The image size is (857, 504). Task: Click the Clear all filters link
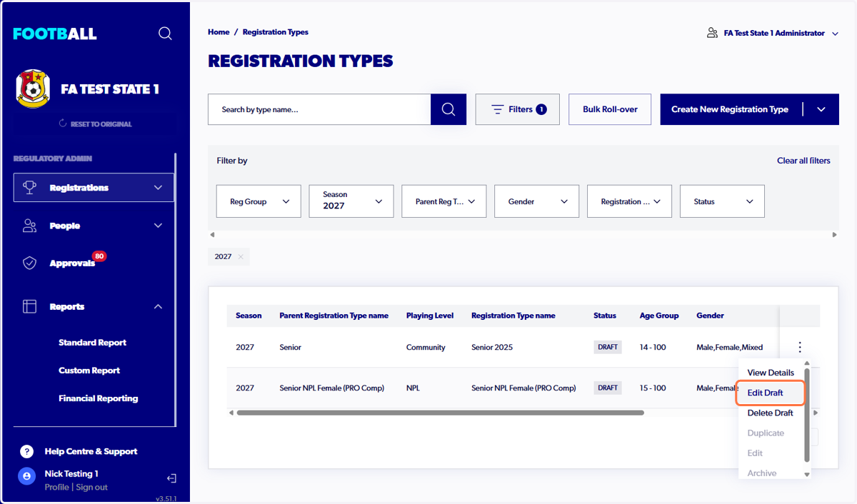(803, 161)
